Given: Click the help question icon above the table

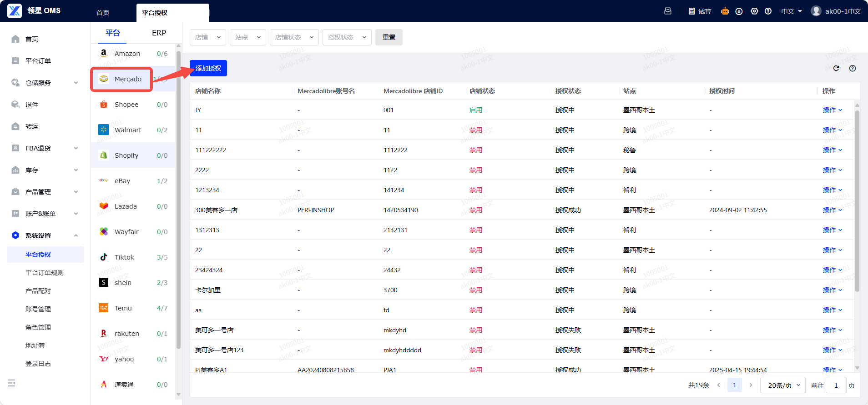Looking at the screenshot, I should pos(853,68).
